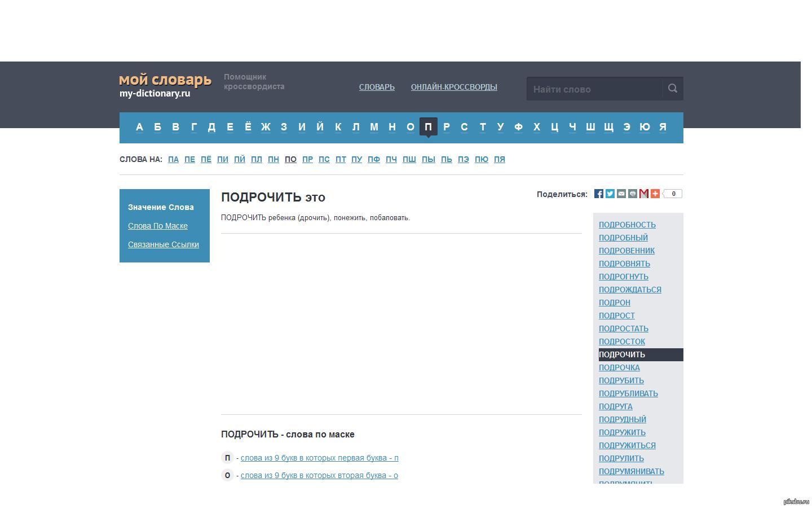Select letter К in the alphabet bar

[338, 127]
